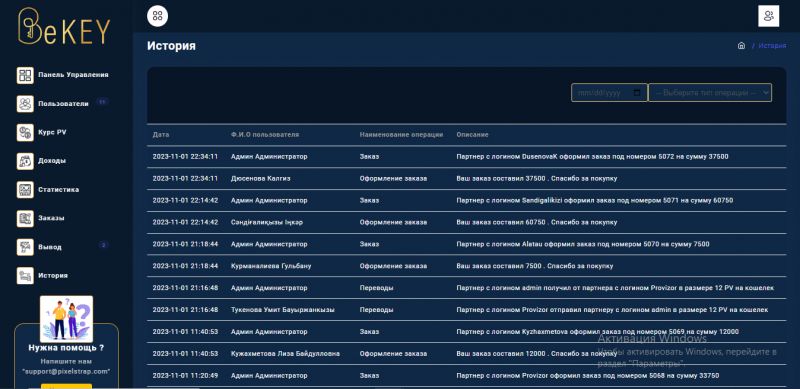Click the История sidebar icon
This screenshot has height=389, width=800.
[25, 276]
